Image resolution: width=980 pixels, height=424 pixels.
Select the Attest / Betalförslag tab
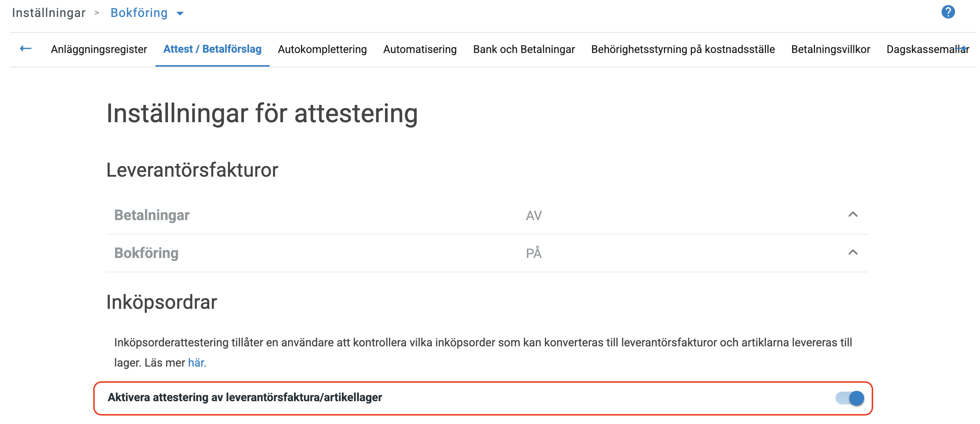pos(212,49)
